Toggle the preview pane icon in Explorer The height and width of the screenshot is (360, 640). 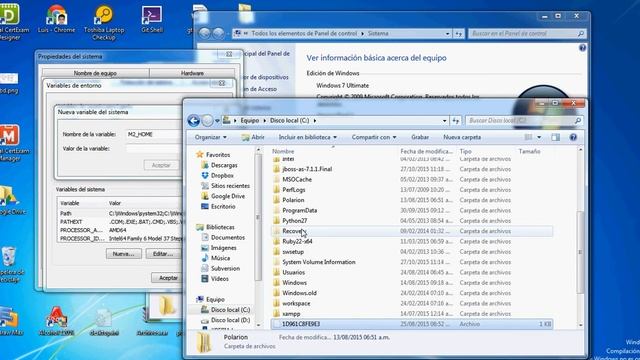coord(556,137)
